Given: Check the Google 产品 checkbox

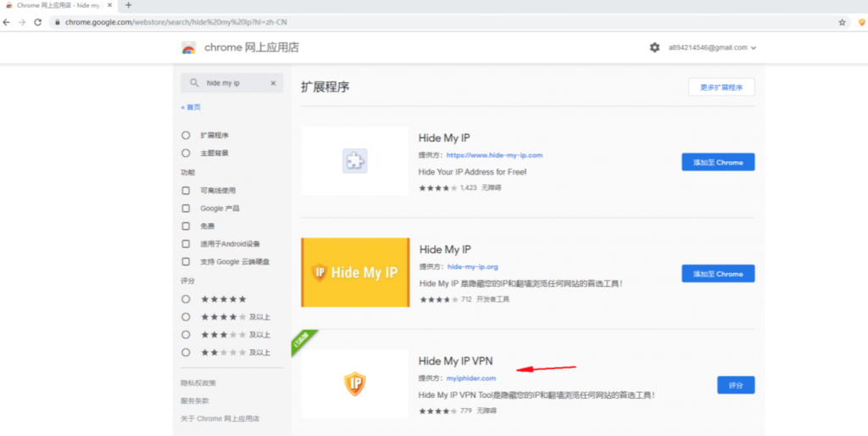Looking at the screenshot, I should (x=186, y=209).
